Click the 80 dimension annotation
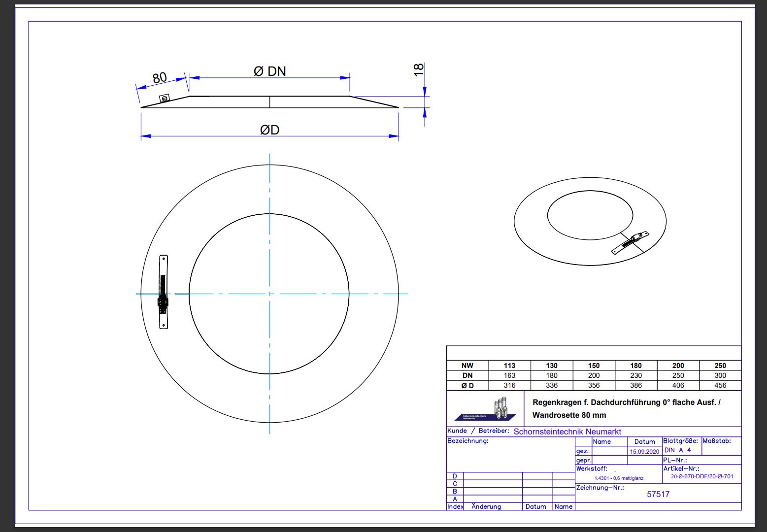This screenshot has height=532, width=767. (160, 78)
